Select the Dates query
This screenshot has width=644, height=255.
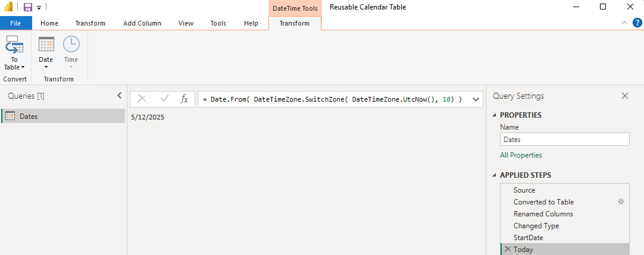[29, 117]
